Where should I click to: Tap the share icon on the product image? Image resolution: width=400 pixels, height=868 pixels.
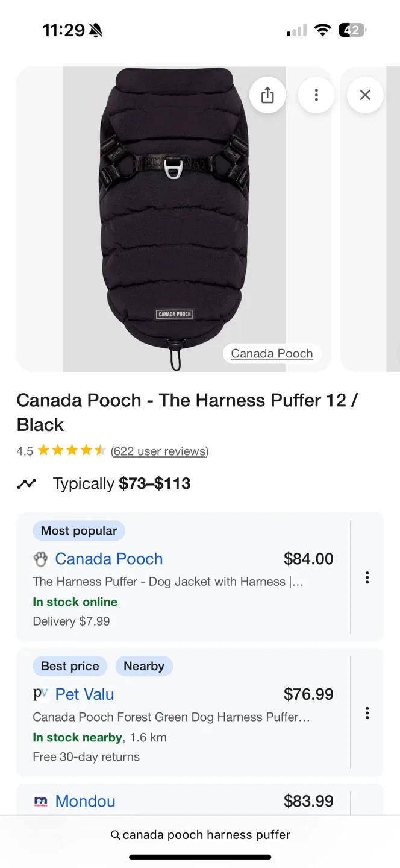[x=267, y=95]
